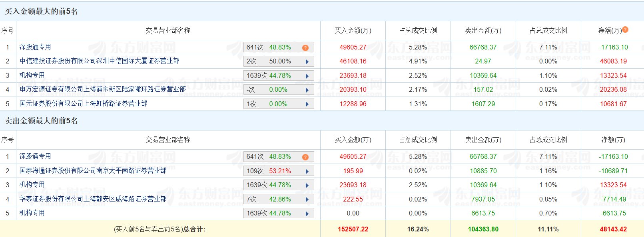Open 机构专用 link in buy table

tap(32, 75)
